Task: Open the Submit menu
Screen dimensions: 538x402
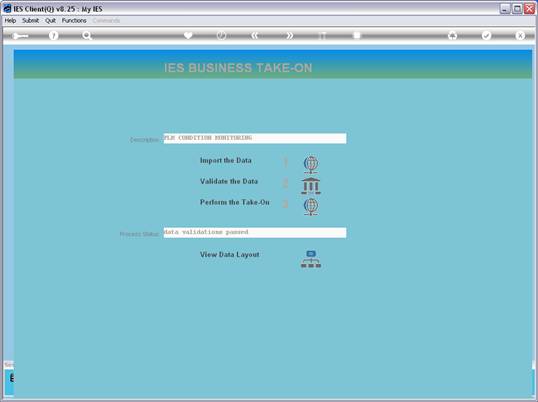Action: tap(31, 21)
